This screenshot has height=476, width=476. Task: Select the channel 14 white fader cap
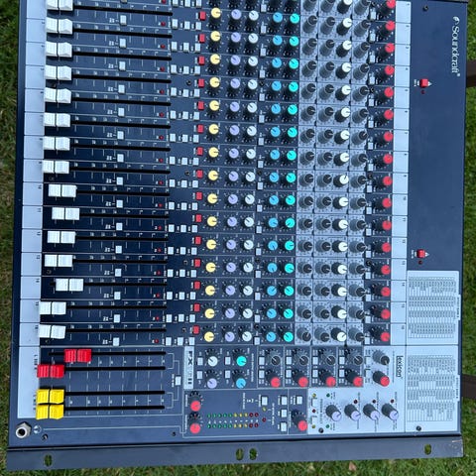69,285
